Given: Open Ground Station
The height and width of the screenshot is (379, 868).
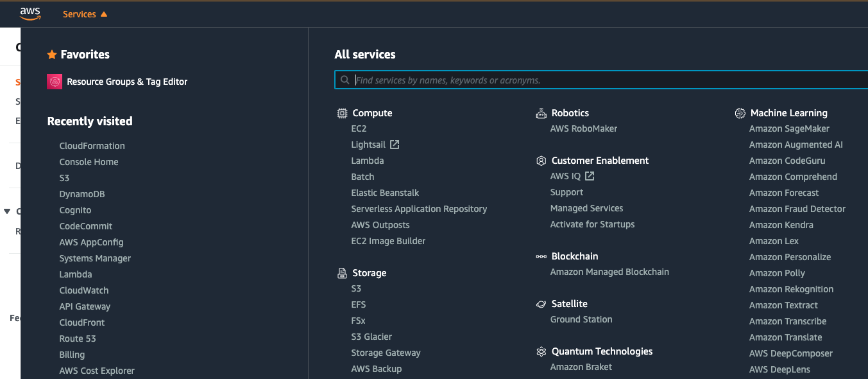Looking at the screenshot, I should (581, 319).
